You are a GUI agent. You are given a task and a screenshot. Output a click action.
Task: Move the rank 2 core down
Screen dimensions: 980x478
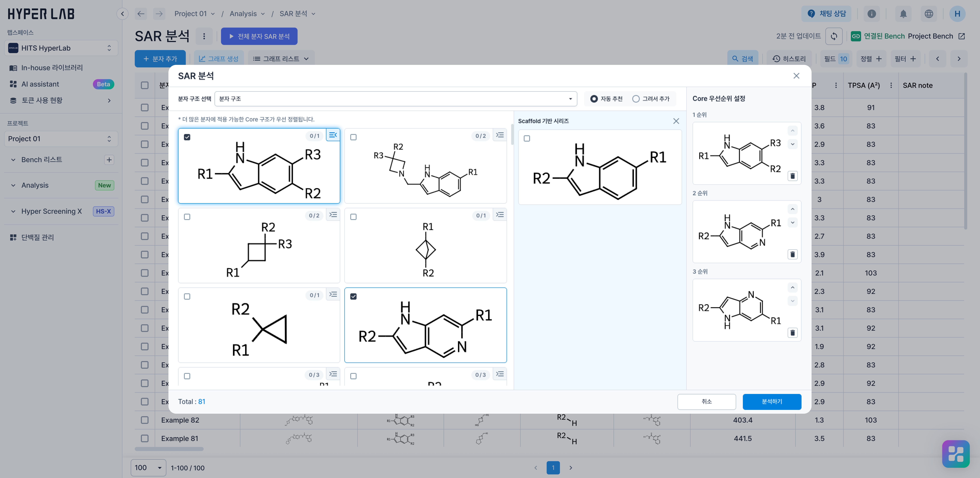pyautogui.click(x=792, y=223)
